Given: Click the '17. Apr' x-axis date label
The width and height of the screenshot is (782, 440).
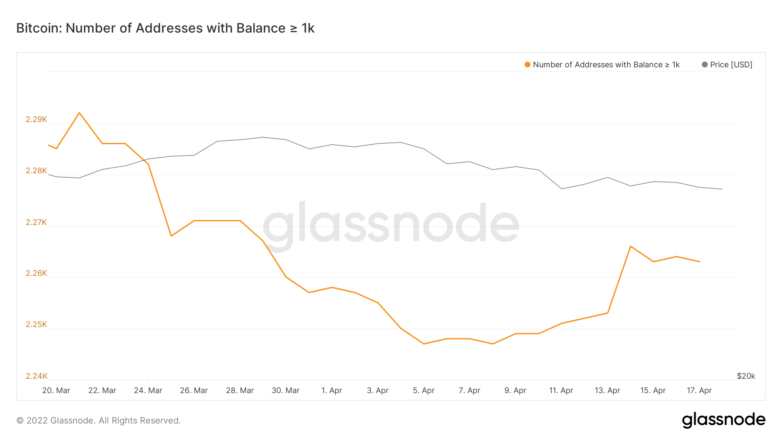Looking at the screenshot, I should coord(697,390).
